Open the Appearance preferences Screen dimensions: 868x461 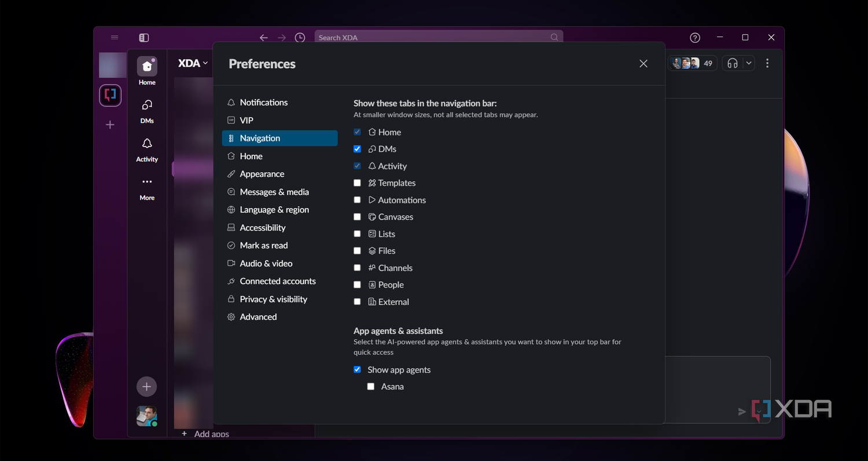[280, 174]
